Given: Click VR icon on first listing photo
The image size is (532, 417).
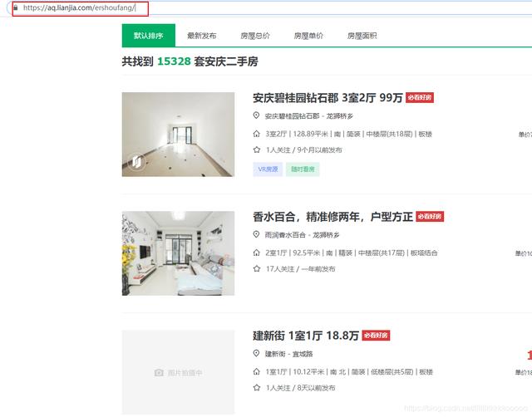Looking at the screenshot, I should (136, 162).
